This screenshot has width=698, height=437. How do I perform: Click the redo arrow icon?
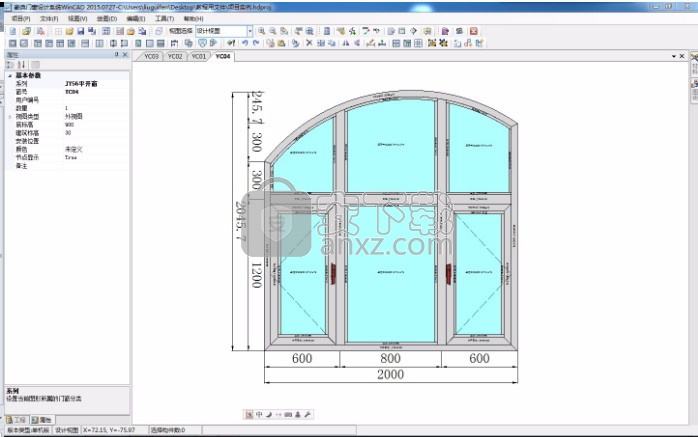256,43
